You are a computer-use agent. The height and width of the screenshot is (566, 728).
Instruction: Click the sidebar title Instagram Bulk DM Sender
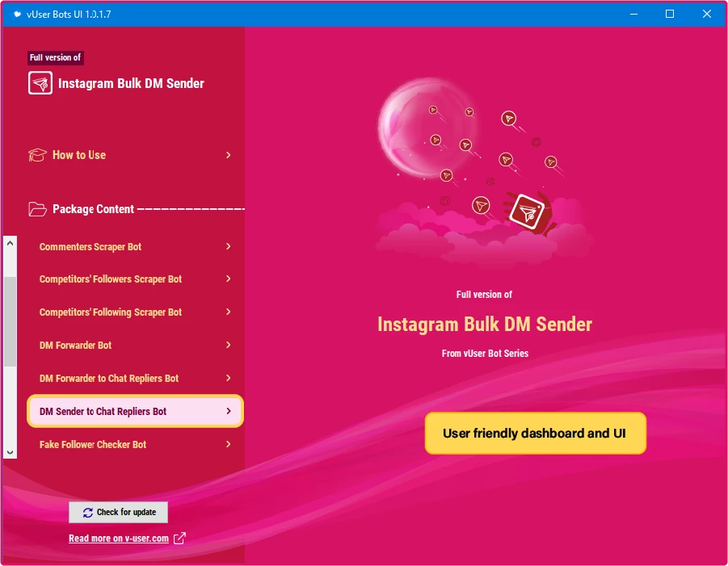click(131, 83)
